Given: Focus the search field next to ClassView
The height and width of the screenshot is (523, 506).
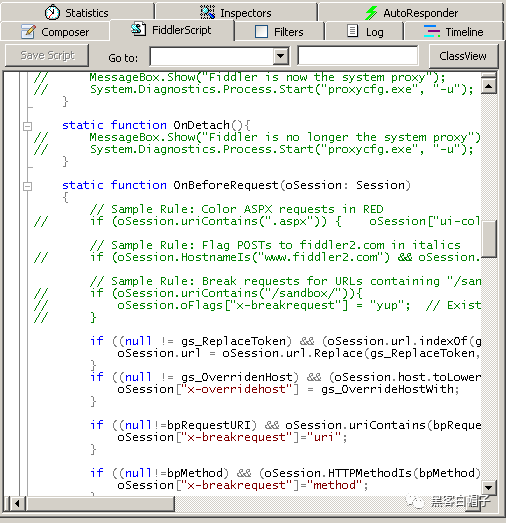Looking at the screenshot, I should pyautogui.click(x=358, y=55).
